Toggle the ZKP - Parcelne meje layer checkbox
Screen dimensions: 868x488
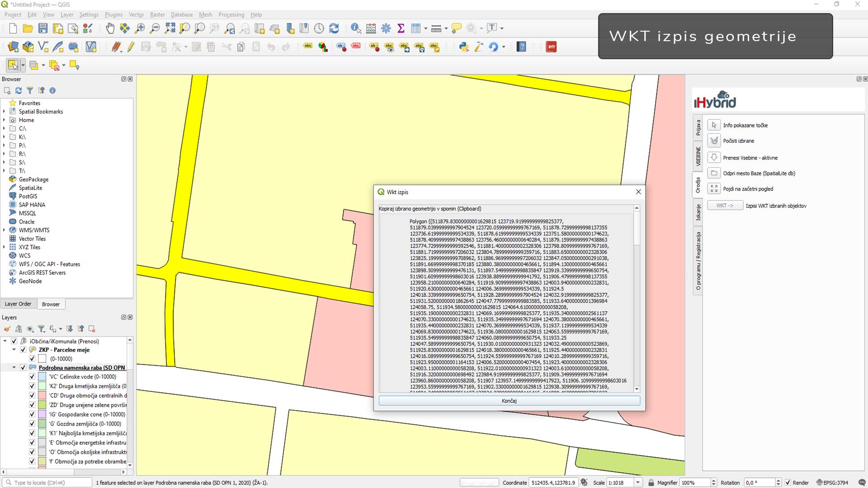[23, 350]
